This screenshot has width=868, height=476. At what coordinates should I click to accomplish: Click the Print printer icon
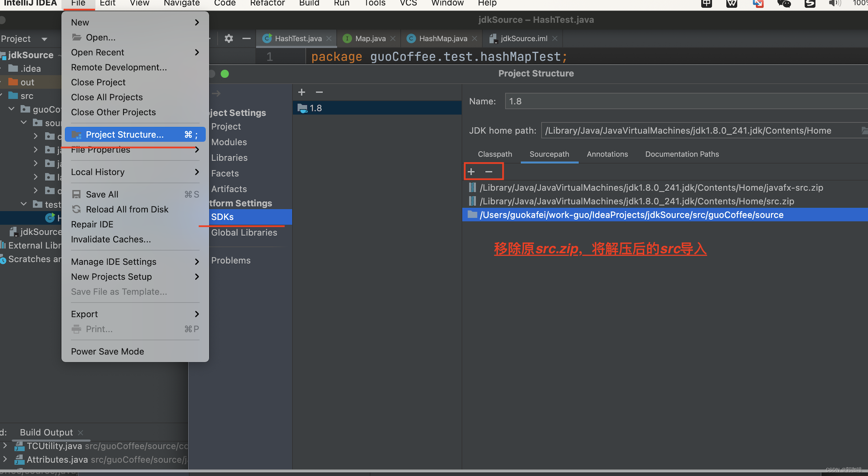[x=76, y=329]
